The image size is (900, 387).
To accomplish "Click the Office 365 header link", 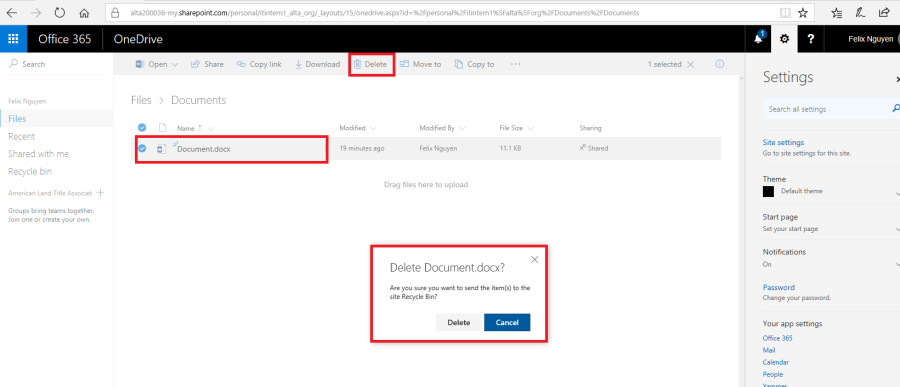I will pyautogui.click(x=65, y=39).
